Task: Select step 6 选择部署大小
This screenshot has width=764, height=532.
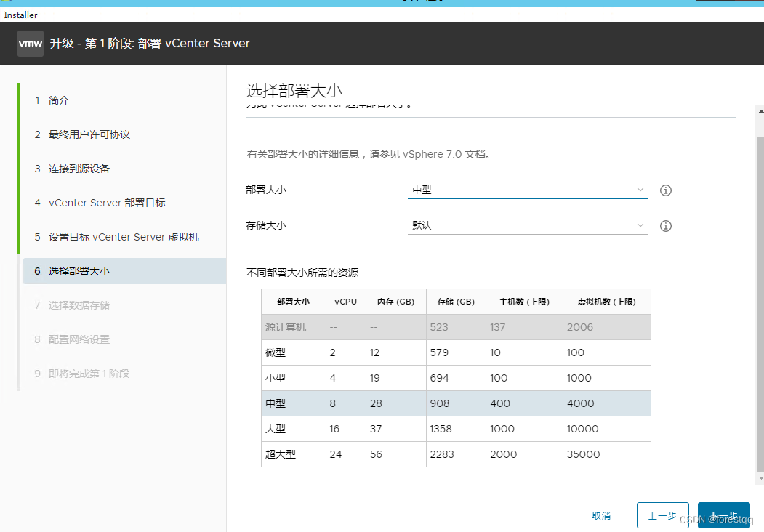Action: (x=125, y=271)
